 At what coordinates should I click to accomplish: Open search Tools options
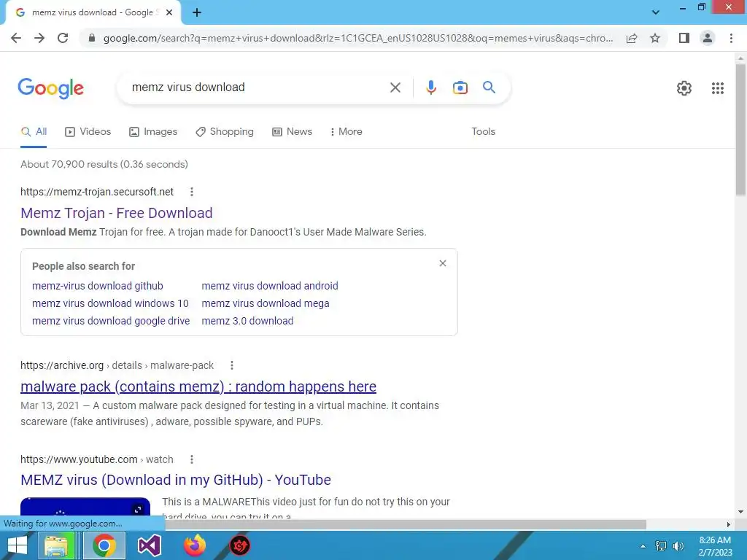(483, 132)
